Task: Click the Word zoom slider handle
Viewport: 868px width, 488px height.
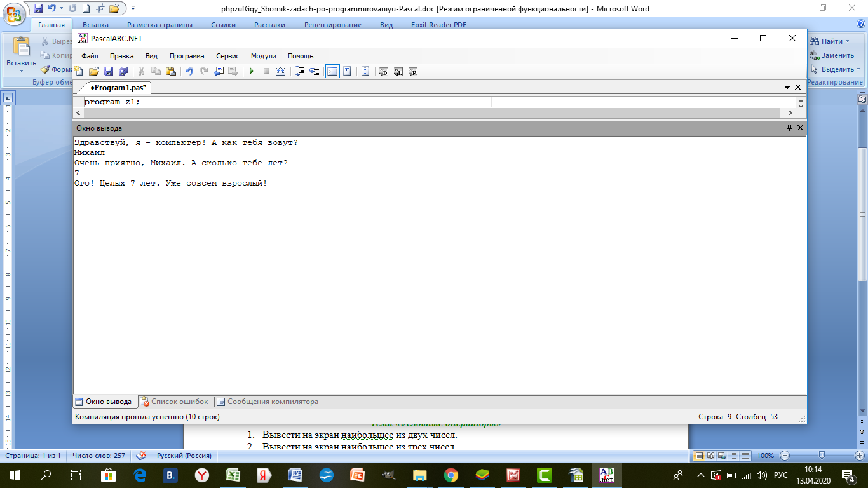Action: 822,456
